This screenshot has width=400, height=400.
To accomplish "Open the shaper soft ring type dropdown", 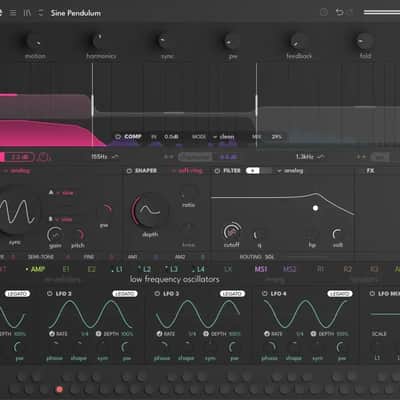I will point(187,171).
